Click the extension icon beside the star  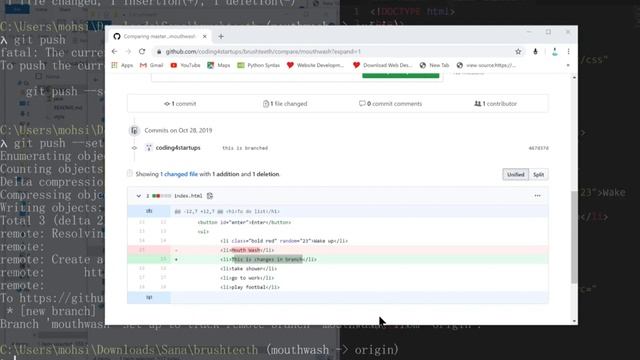tap(535, 51)
